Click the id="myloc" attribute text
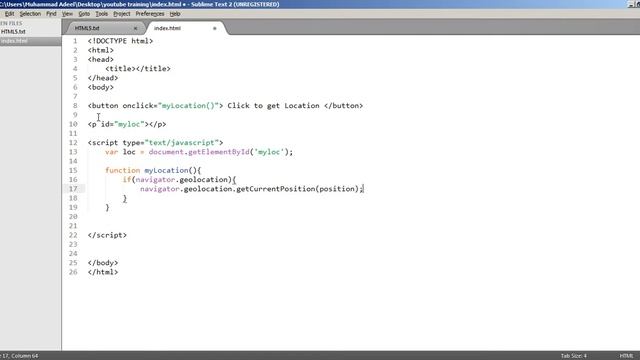This screenshot has height=360, width=640. 122,124
